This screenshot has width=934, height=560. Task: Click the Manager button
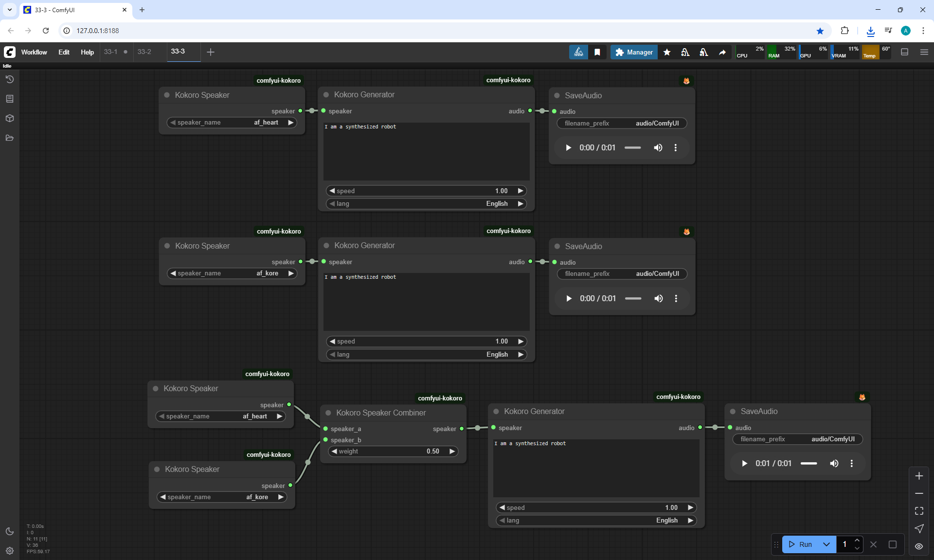634,52
